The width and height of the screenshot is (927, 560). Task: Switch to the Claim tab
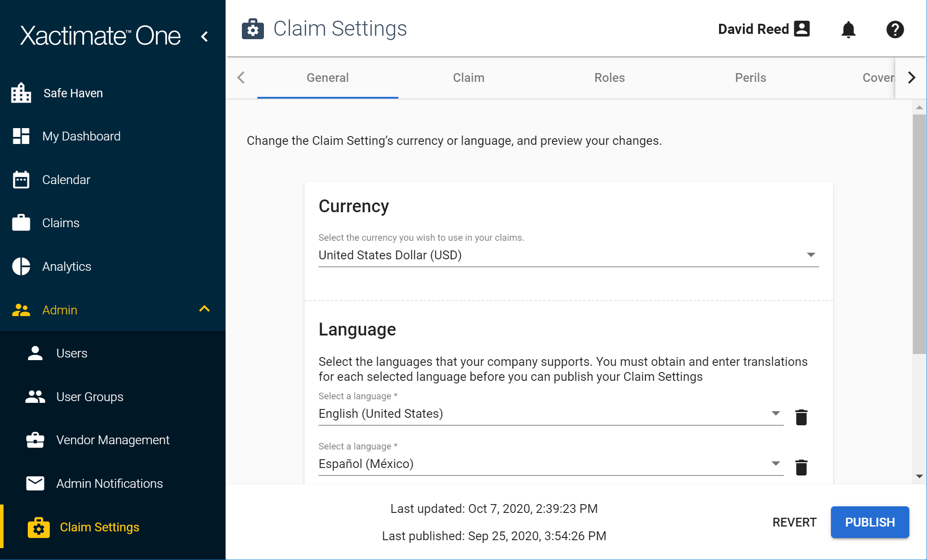(x=468, y=77)
